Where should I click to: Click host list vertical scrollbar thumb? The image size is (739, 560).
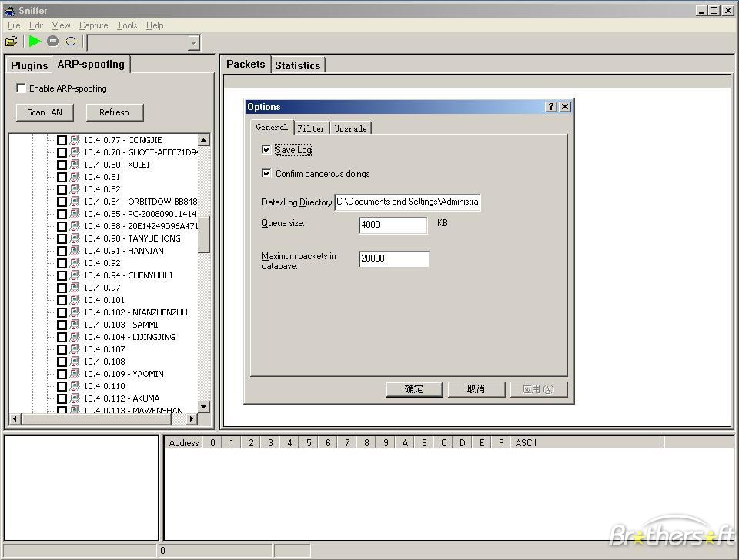[203, 235]
